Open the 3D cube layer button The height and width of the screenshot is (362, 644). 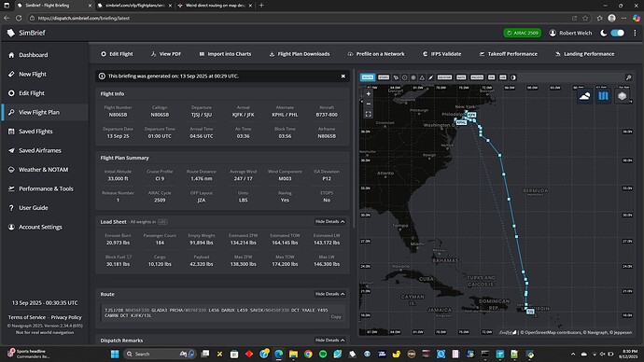click(623, 96)
